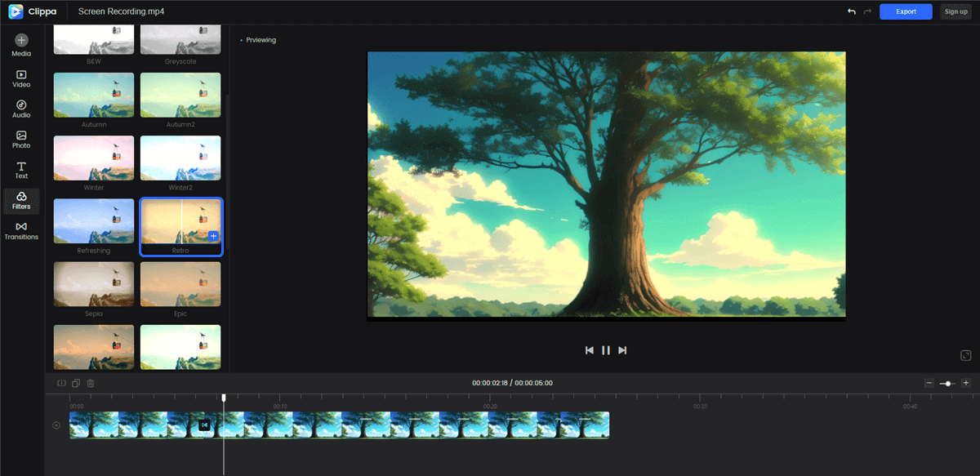
Task: Switch to the Transitions tab
Action: (21, 230)
